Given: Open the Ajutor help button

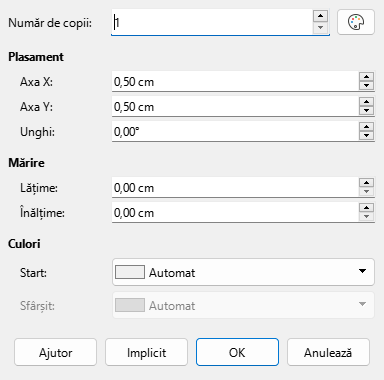Looking at the screenshot, I should pyautogui.click(x=55, y=352).
